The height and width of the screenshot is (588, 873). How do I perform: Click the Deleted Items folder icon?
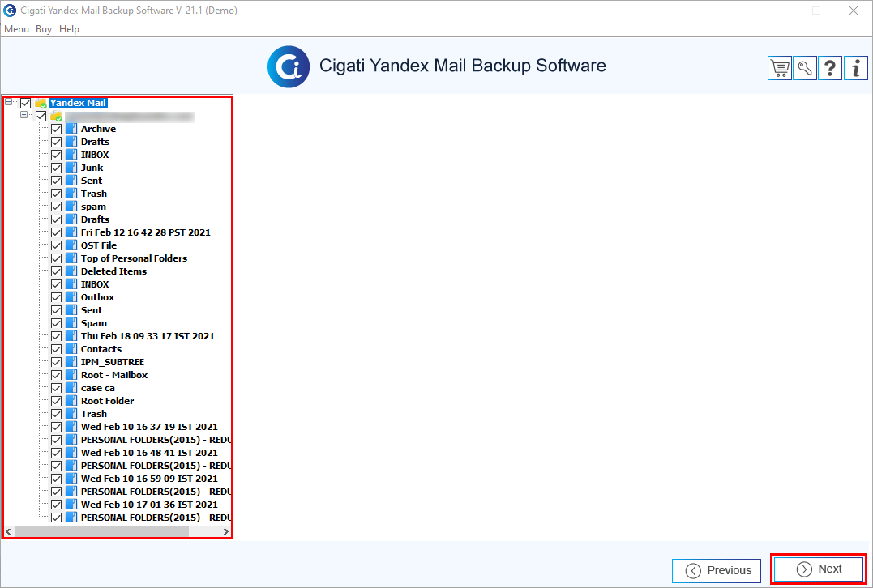[71, 271]
